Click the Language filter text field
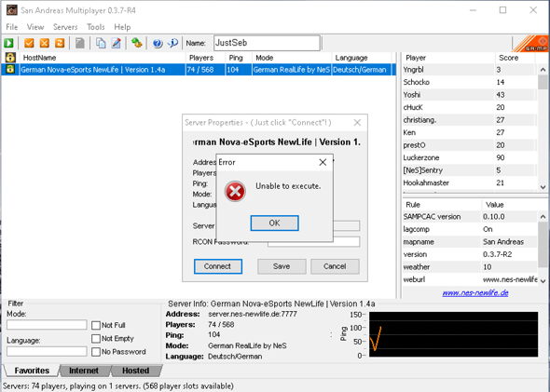Screen dimensions: 550x392 [47, 351]
